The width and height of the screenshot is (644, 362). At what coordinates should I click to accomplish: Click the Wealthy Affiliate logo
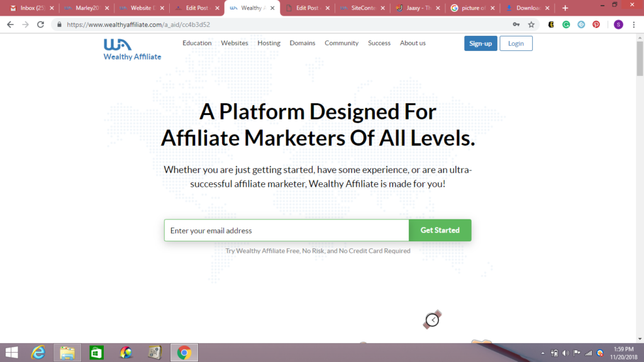[x=132, y=49]
